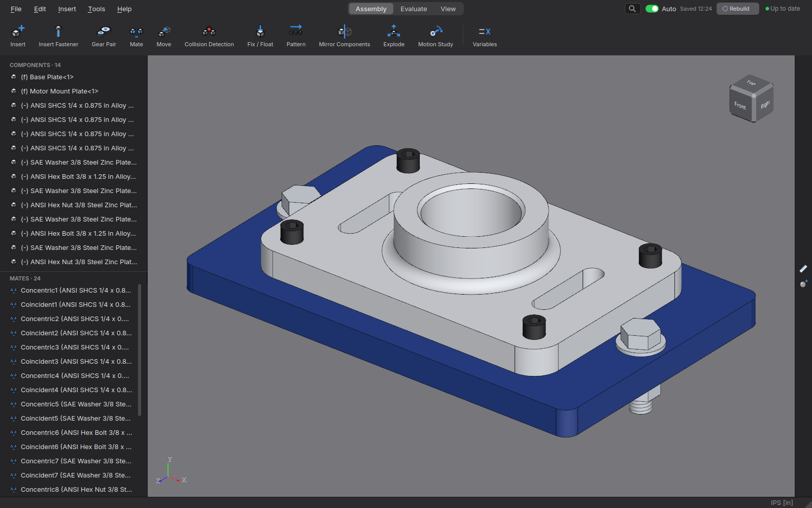Screen dimensions: 812x508
Task: Click the XYZ axis triad
Action: point(171,471)
